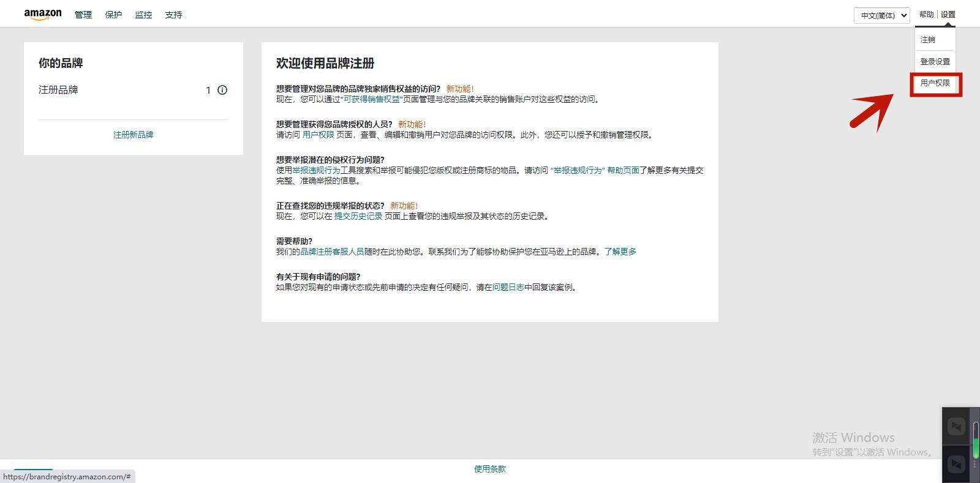Click the upper video-call tile icon
The width and height of the screenshot is (980, 483).
tap(956, 426)
